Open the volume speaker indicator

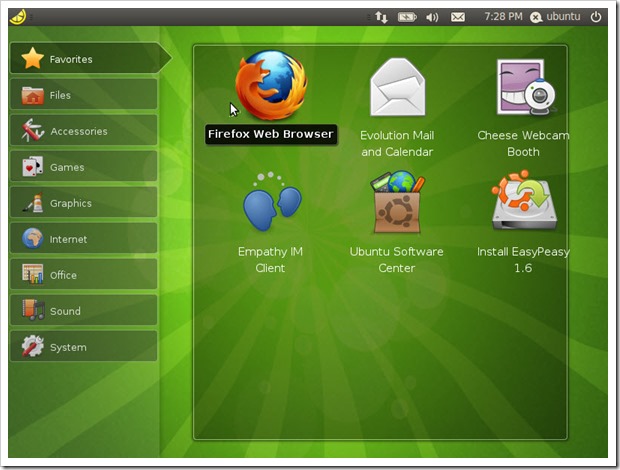point(432,17)
